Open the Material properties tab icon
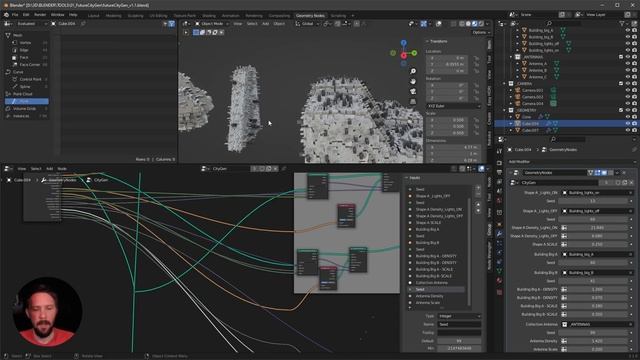 coord(500,281)
